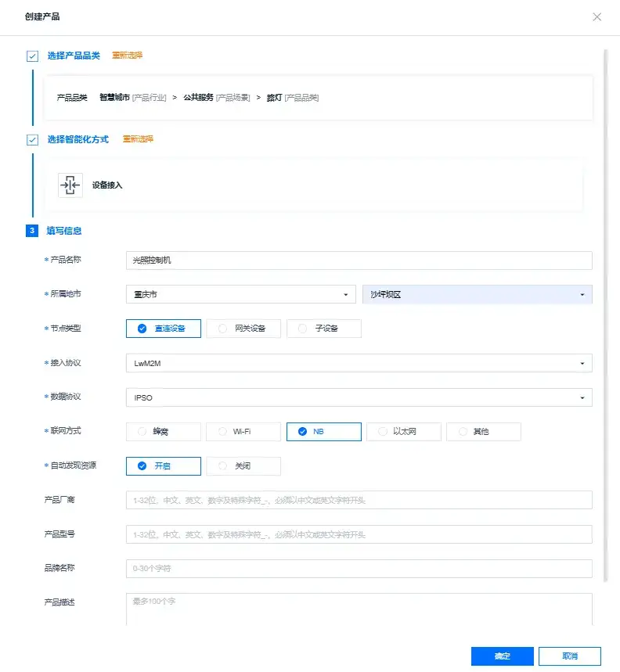Focus the 产品厂商 input field
Viewport: 620px width, 672px height.
coord(359,500)
